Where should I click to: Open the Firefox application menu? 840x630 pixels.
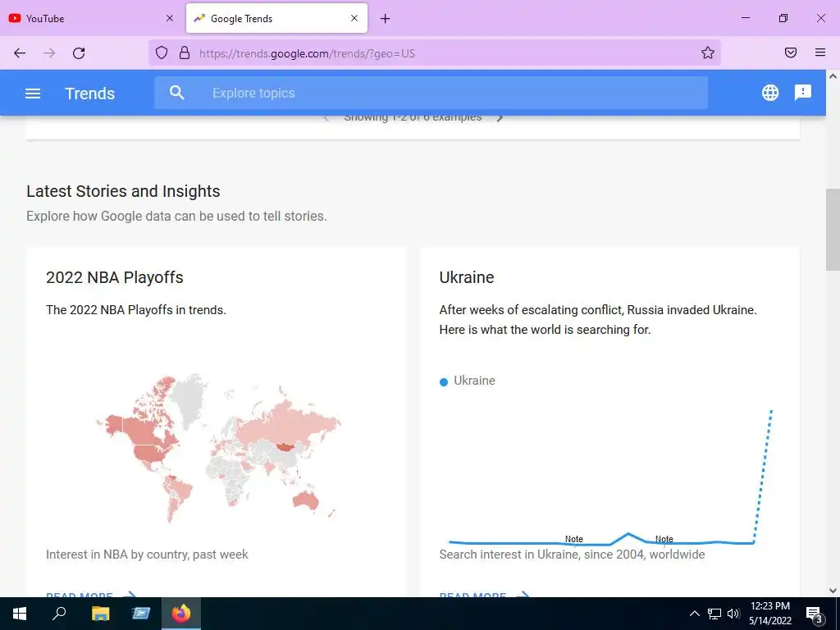tap(819, 52)
